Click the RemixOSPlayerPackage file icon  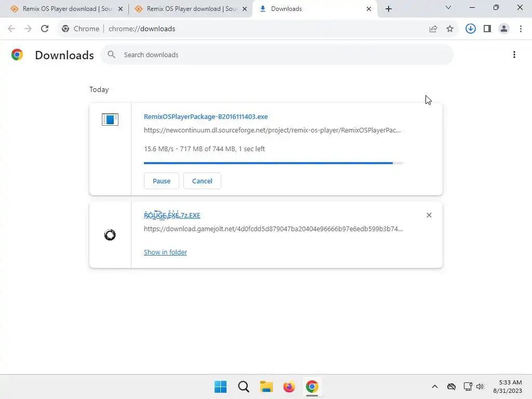point(110,119)
